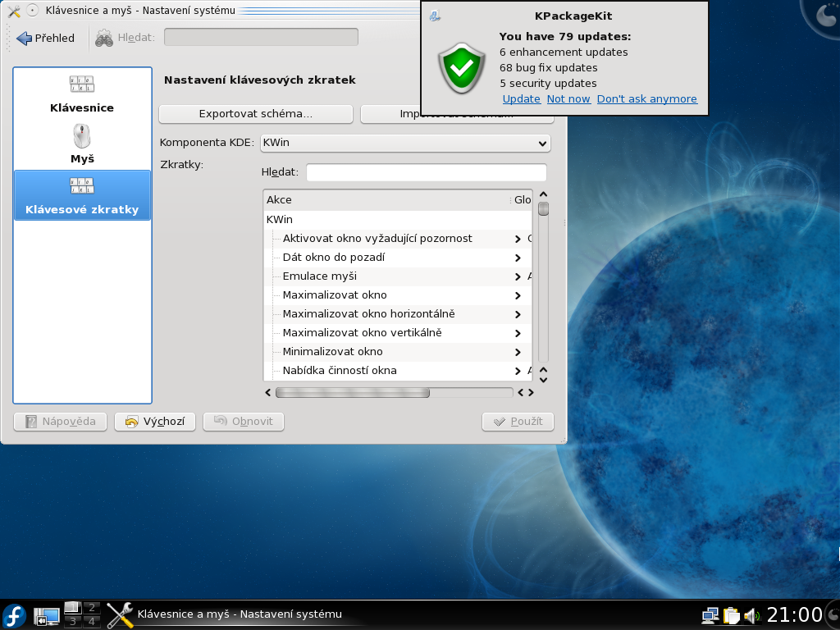Click the network tray icon

pyautogui.click(x=710, y=616)
